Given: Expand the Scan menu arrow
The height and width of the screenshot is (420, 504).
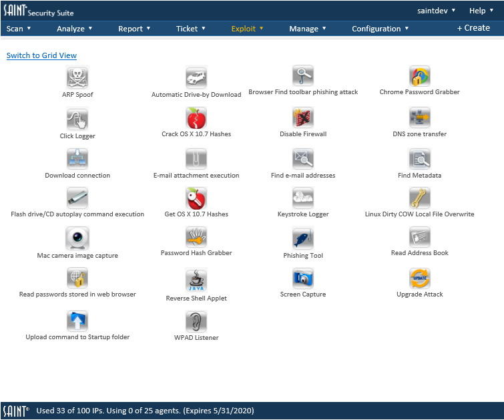Looking at the screenshot, I should click(29, 28).
